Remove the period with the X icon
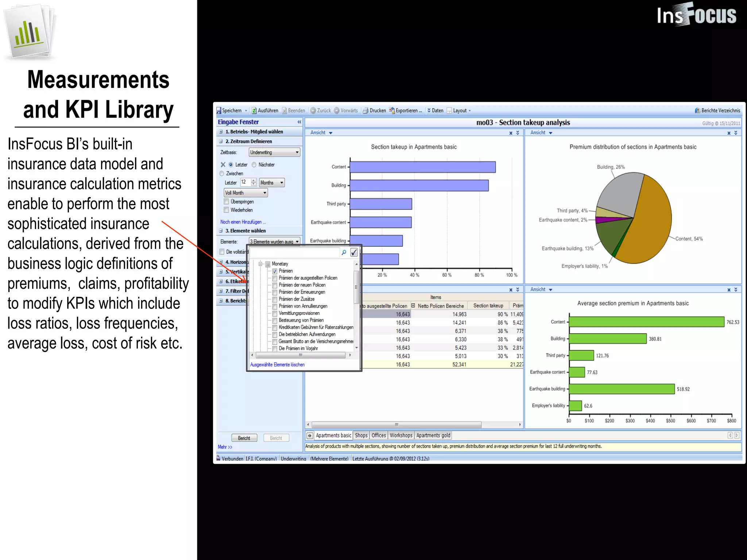Image resolution: width=747 pixels, height=560 pixels. (223, 165)
